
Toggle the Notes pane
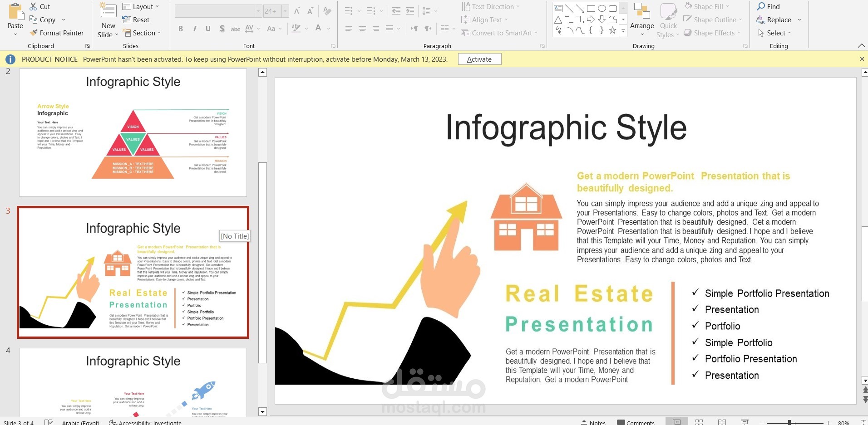593,422
